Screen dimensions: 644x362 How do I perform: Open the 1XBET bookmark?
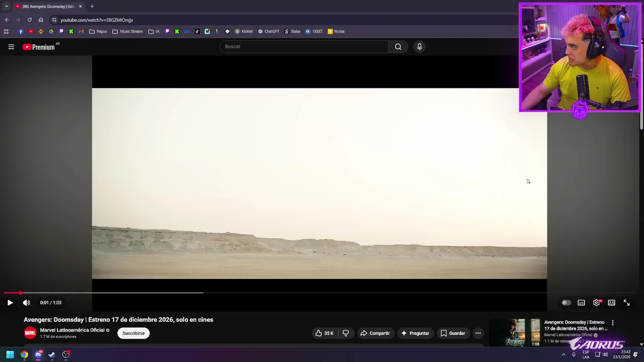[314, 31]
